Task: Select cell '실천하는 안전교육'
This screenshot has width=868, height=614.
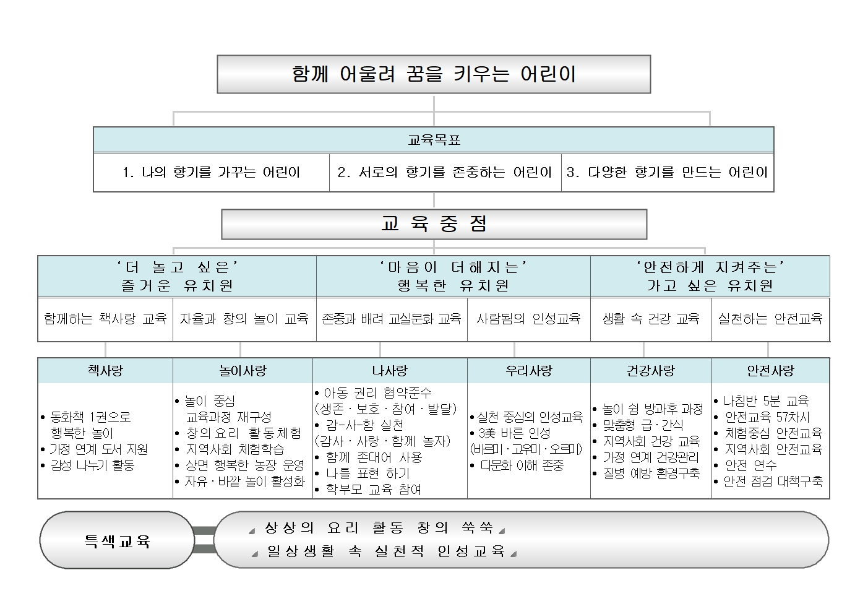Action: [x=770, y=319]
